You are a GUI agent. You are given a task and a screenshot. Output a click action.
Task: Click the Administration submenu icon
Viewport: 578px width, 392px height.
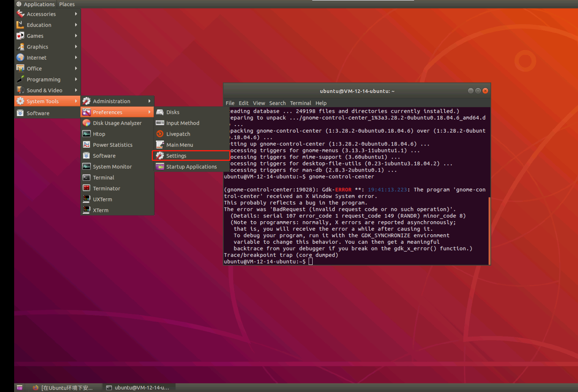click(x=86, y=101)
